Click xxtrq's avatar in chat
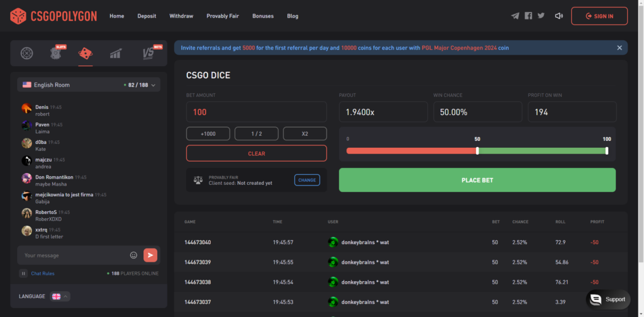644x317 pixels. (x=26, y=231)
